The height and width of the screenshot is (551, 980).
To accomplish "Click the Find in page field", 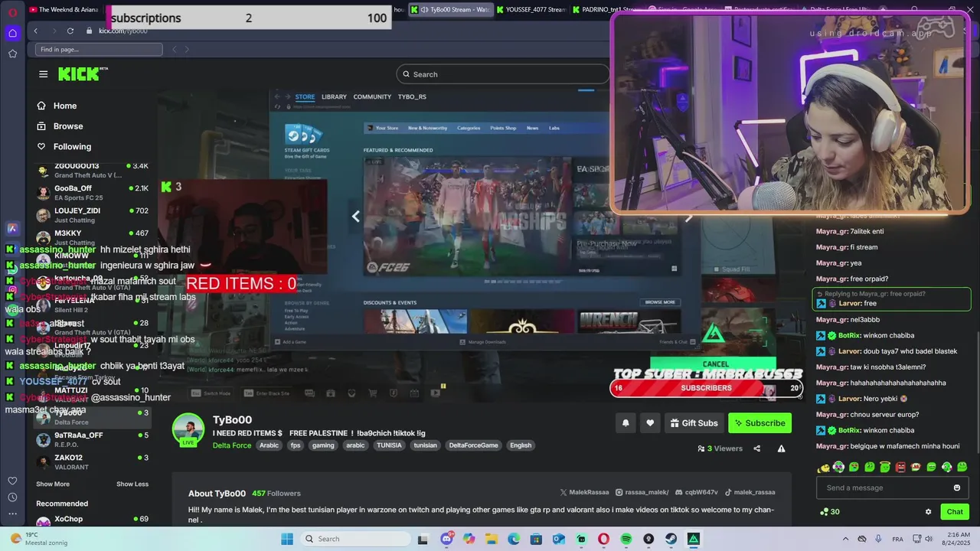I will (x=99, y=50).
